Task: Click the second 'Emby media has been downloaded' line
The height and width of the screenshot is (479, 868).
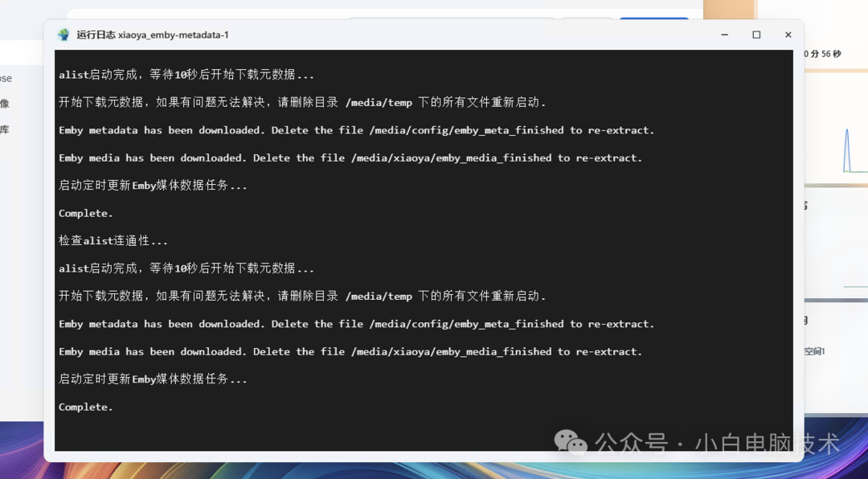Action: pyautogui.click(x=350, y=352)
